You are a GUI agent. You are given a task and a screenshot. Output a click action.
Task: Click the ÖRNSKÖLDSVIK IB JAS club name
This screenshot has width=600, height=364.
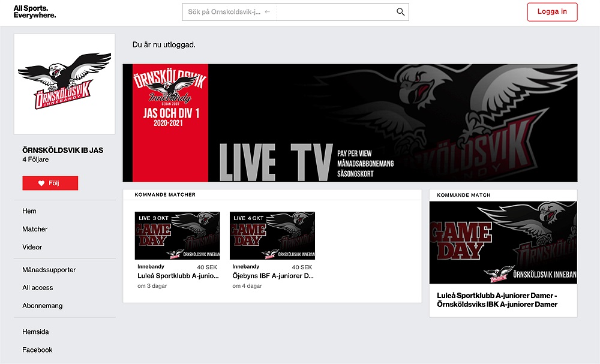63,151
